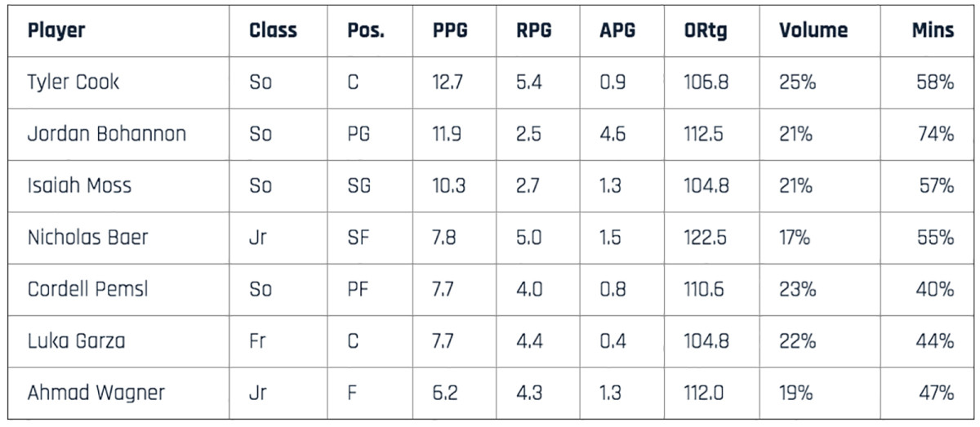This screenshot has width=980, height=427.
Task: Select the 74% Mins cell
Action: pos(935,134)
